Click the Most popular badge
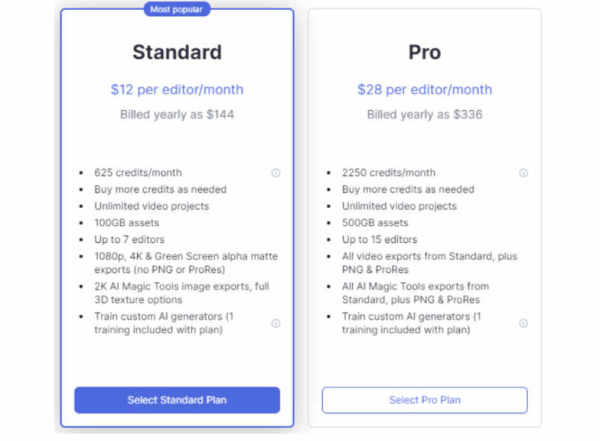This screenshot has width=600, height=441. pos(177,9)
